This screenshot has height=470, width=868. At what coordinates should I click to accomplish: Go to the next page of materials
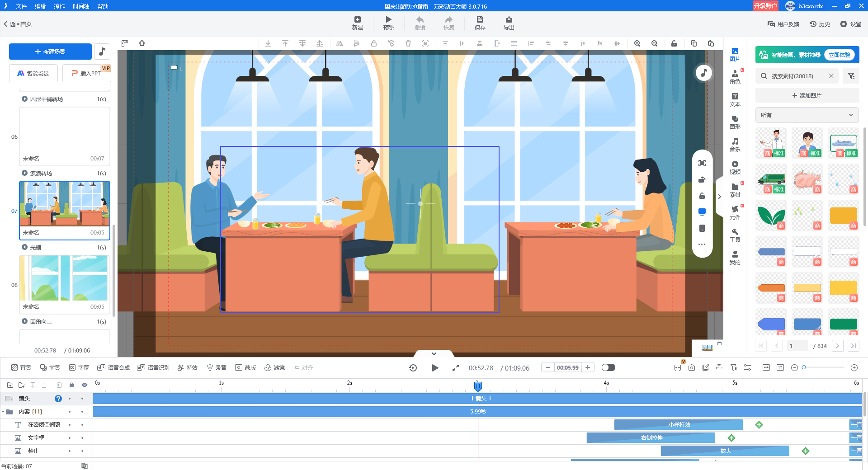click(x=837, y=346)
